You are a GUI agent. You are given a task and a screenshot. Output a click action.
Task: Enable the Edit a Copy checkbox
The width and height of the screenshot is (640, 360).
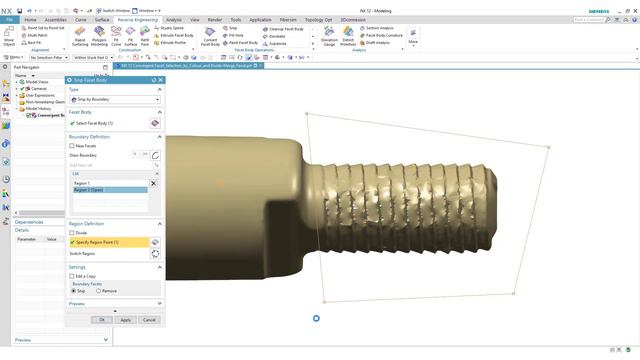[72, 276]
